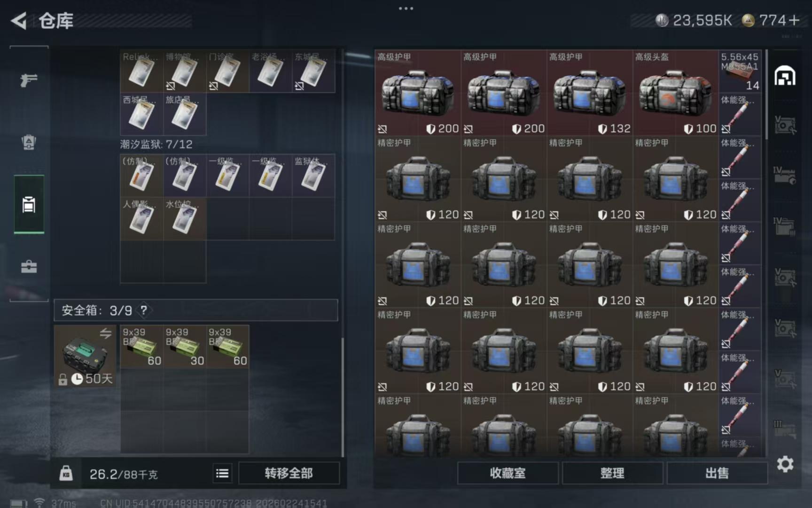Image resolution: width=812 pixels, height=508 pixels.
Task: Select the 水位控 key card
Action: pos(185,219)
